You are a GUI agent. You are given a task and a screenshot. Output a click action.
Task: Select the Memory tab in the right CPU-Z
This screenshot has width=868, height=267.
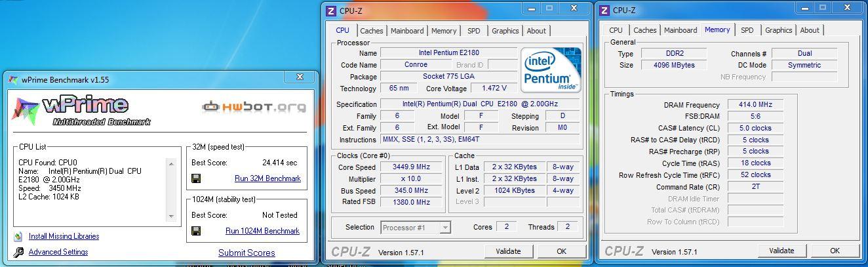coord(717,30)
